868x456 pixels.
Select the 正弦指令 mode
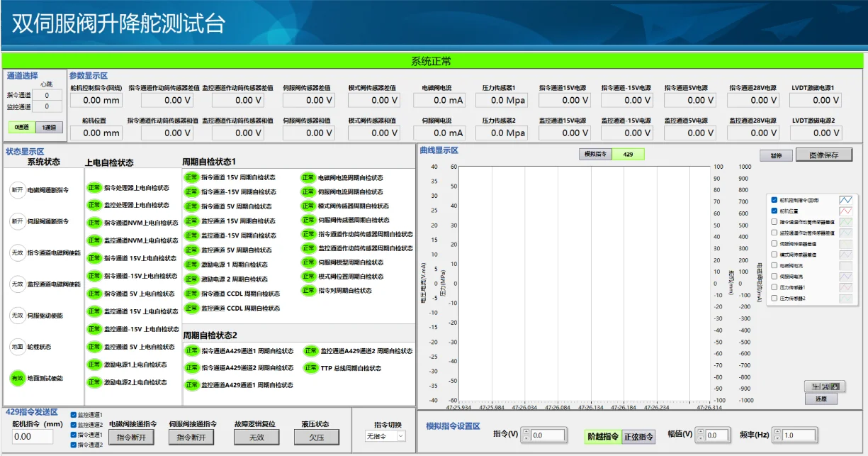[638, 437]
